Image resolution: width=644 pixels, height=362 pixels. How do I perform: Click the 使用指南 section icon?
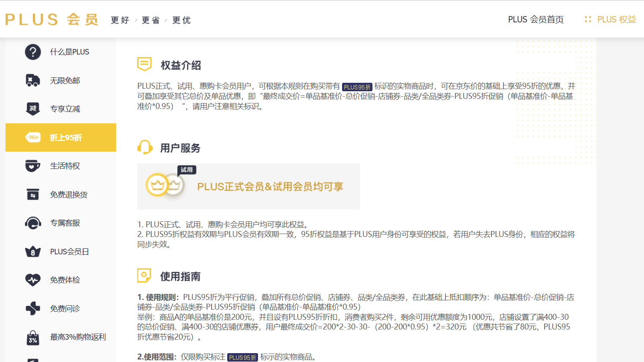pyautogui.click(x=144, y=275)
